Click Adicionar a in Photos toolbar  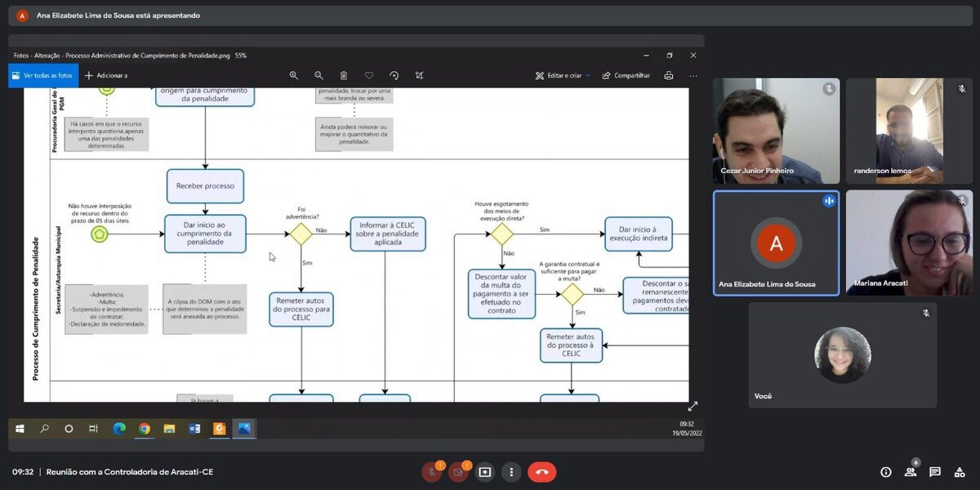pos(106,75)
